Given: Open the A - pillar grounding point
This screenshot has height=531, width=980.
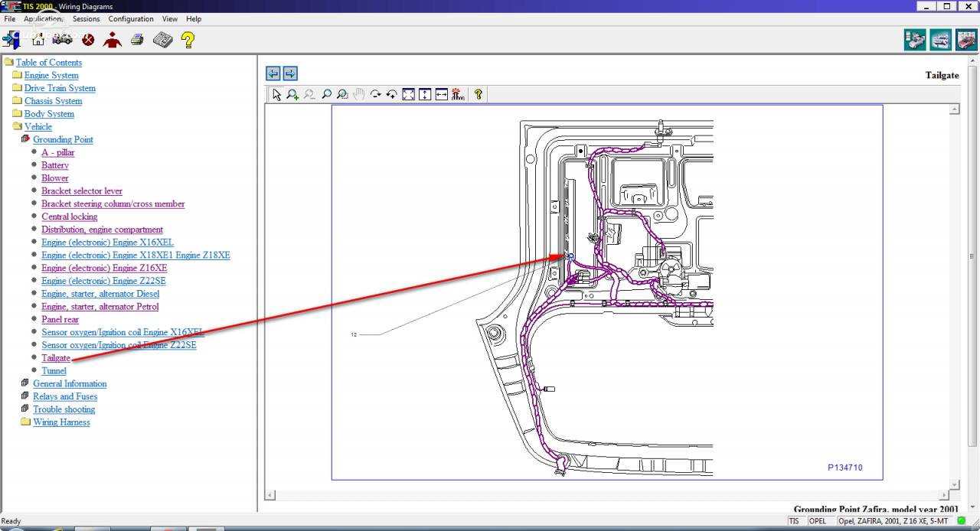Looking at the screenshot, I should 58,152.
